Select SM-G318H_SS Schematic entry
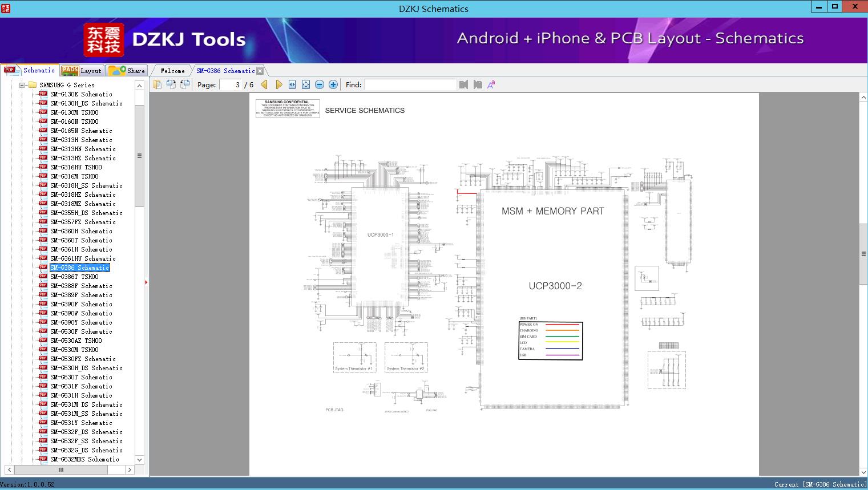This screenshot has height=490, width=868. click(86, 185)
